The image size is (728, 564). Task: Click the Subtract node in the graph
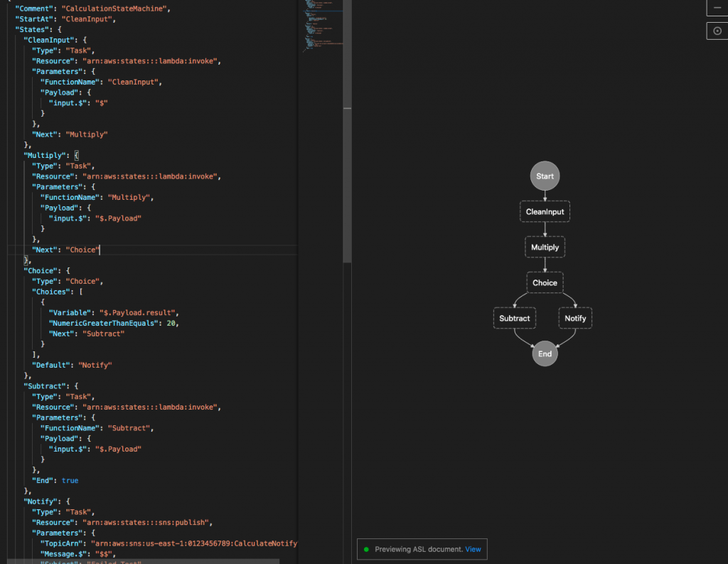click(514, 318)
